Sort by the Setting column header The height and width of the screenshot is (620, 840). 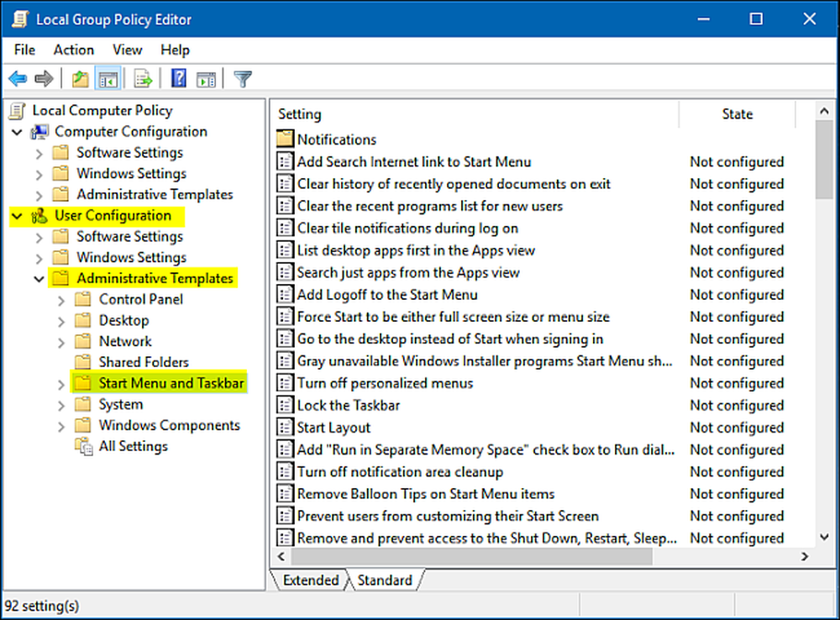(475, 114)
